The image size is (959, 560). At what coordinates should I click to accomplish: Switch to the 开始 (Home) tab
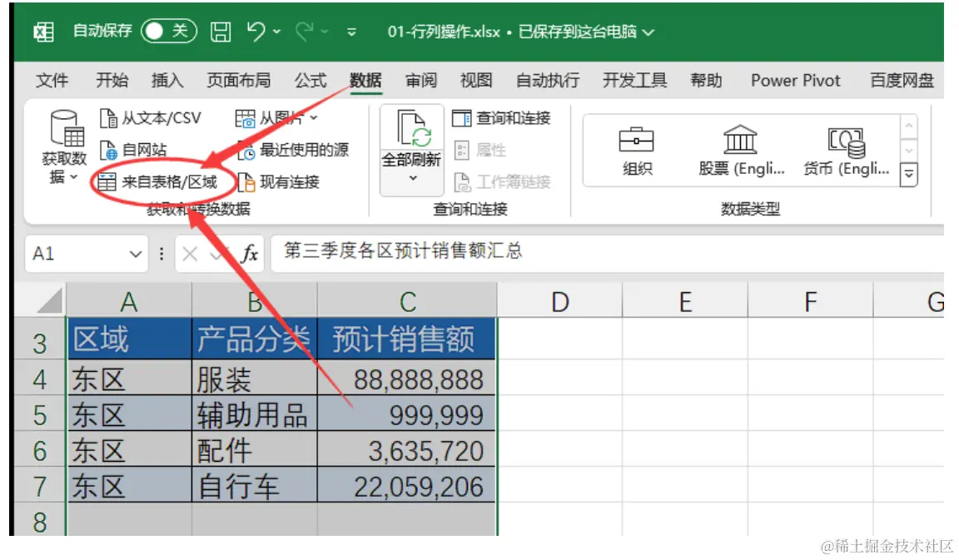coord(112,80)
